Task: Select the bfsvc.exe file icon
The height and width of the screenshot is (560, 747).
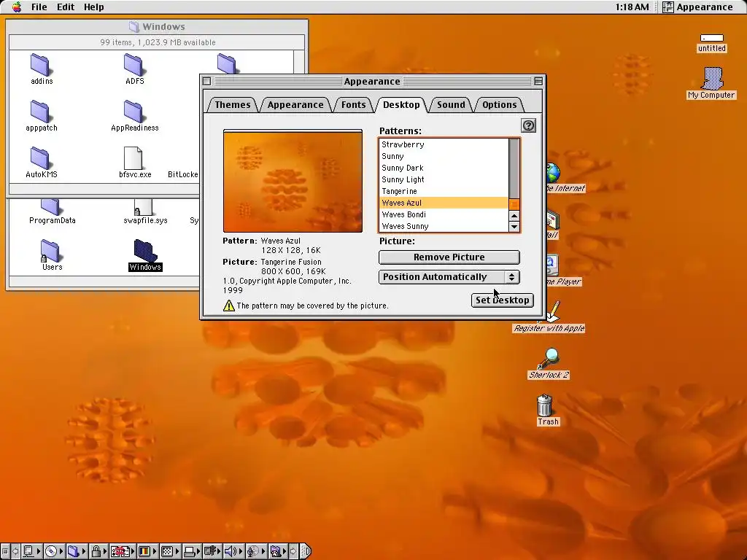Action: [x=133, y=158]
